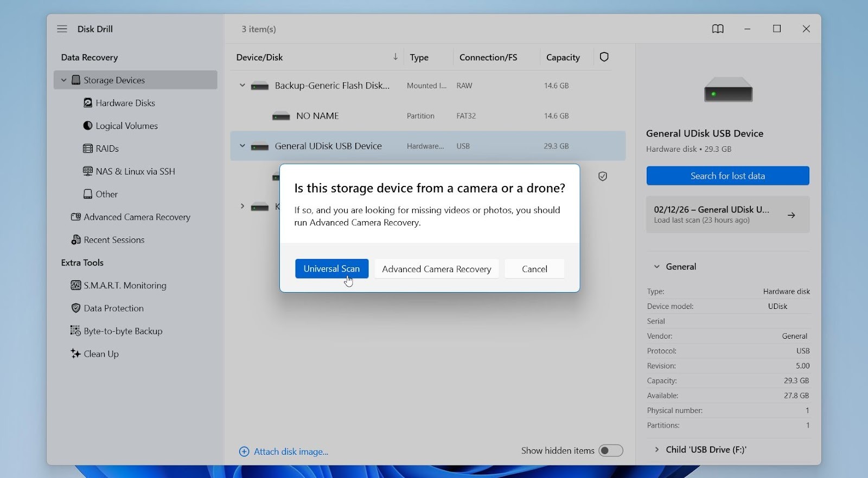This screenshot has width=868, height=478.
Task: Click the plus icon next to Attach disk image
Action: coord(244,451)
